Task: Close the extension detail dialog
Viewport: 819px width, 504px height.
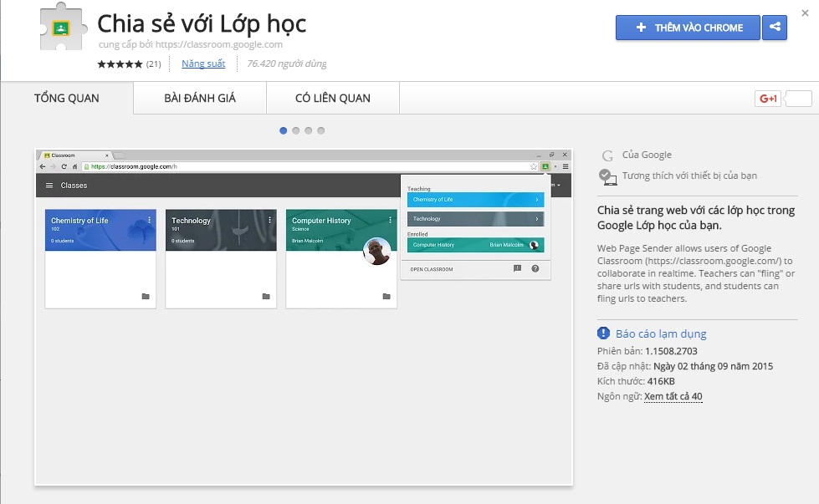Action: tap(805, 13)
